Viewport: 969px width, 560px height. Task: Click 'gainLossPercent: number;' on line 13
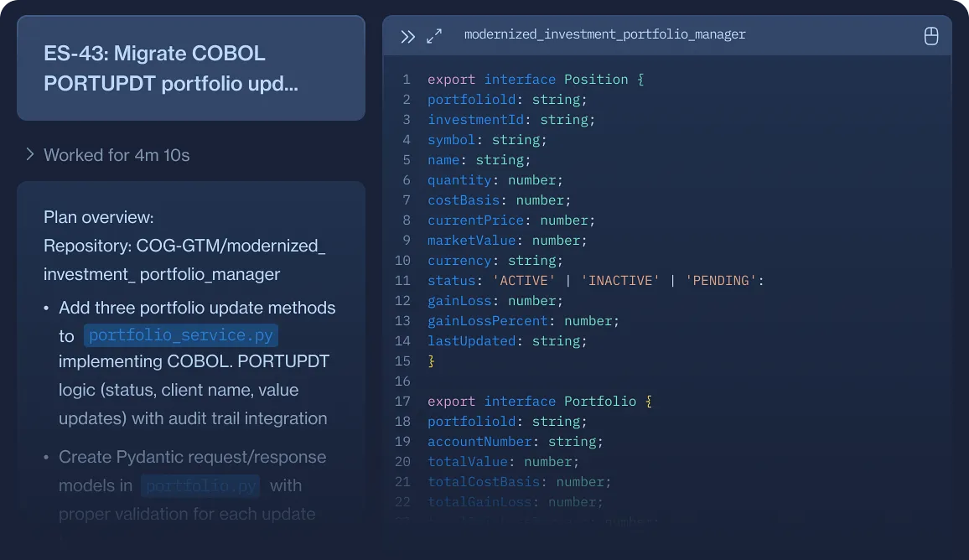pyautogui.click(x=523, y=321)
